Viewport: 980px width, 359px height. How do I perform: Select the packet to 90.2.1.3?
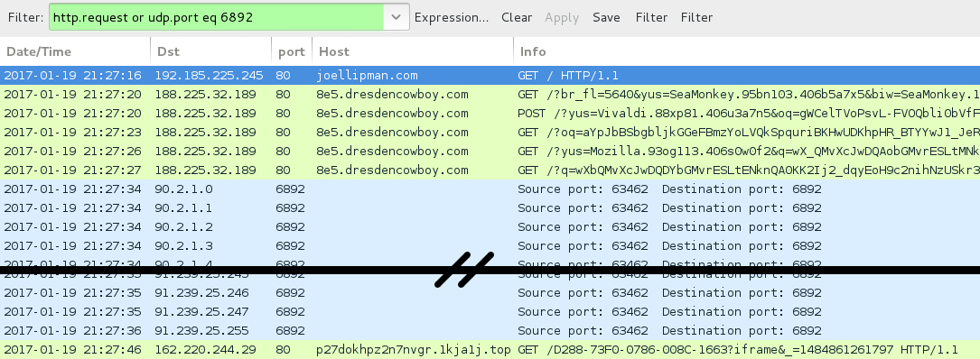click(x=490, y=245)
